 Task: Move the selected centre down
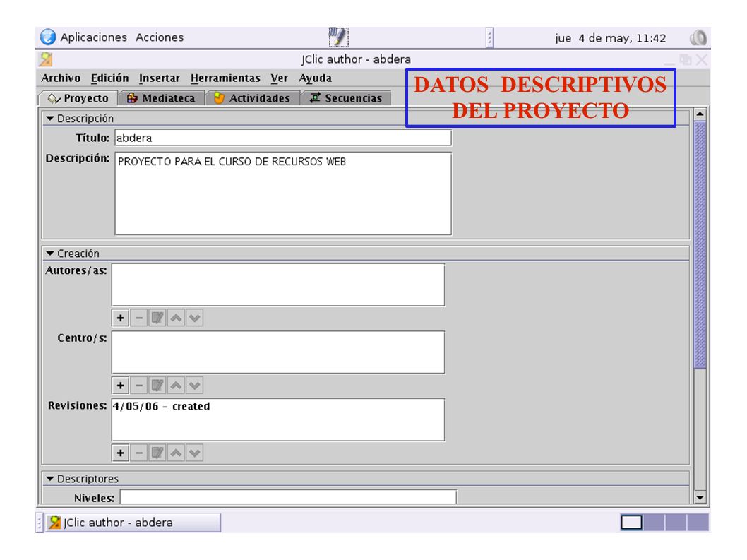point(194,385)
